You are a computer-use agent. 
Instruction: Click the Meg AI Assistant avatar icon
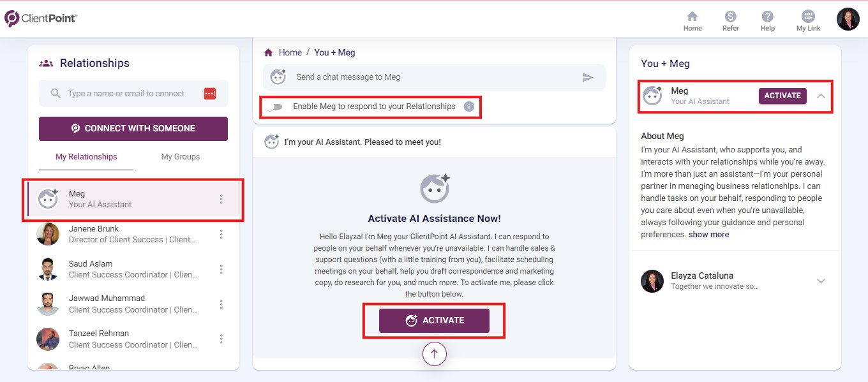(x=48, y=198)
